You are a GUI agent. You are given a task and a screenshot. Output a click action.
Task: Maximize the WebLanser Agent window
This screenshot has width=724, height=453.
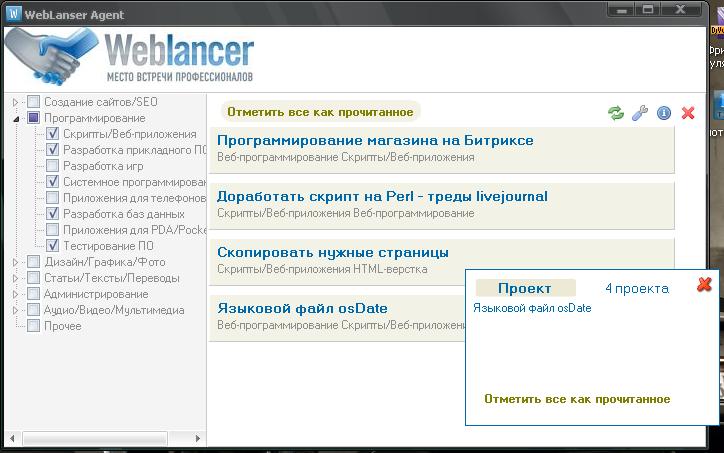point(648,10)
